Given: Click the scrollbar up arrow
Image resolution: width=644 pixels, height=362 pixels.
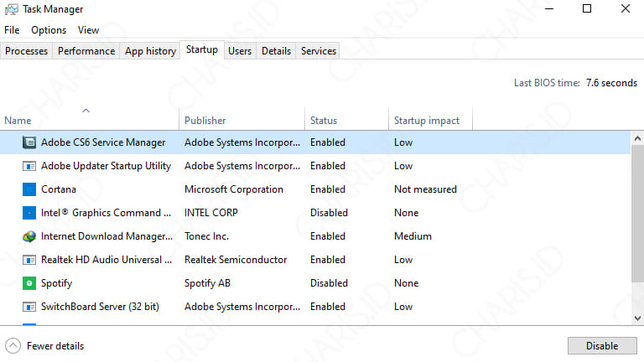Looking at the screenshot, I should (x=637, y=139).
